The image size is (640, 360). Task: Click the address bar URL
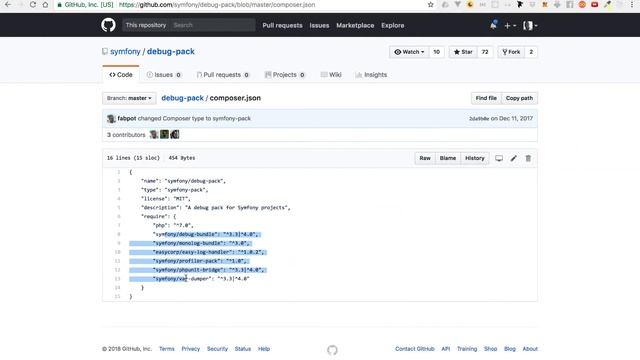217,5
